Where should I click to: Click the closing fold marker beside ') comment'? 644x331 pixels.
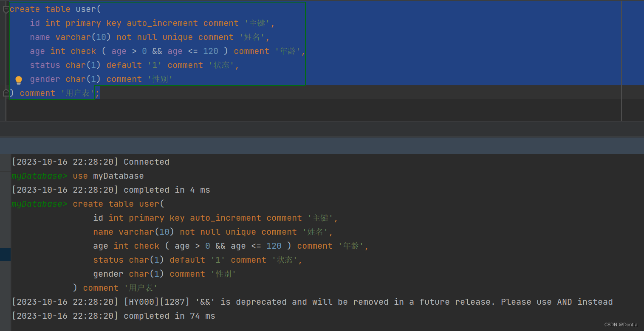[6, 93]
